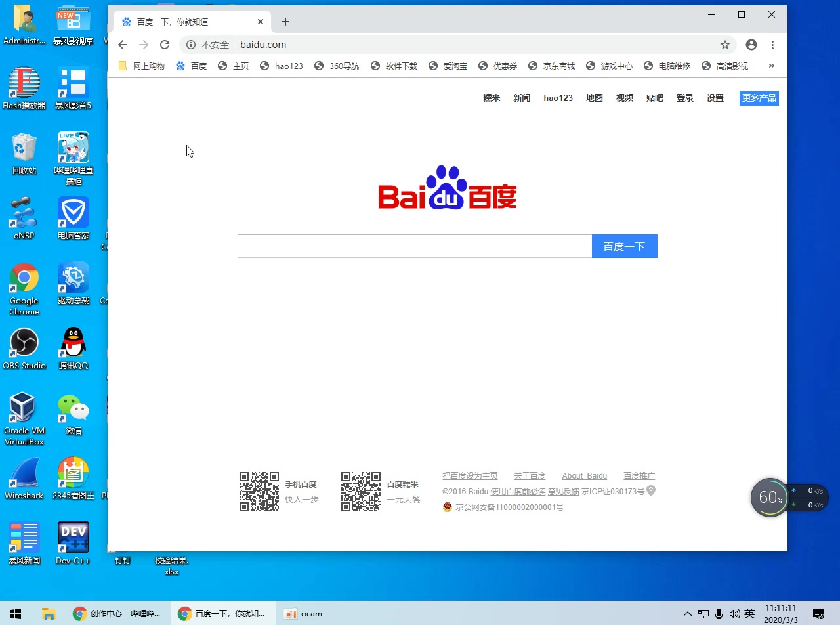Open the 视频 link in Baidu header
Viewport: 840px width, 625px height.
click(625, 98)
